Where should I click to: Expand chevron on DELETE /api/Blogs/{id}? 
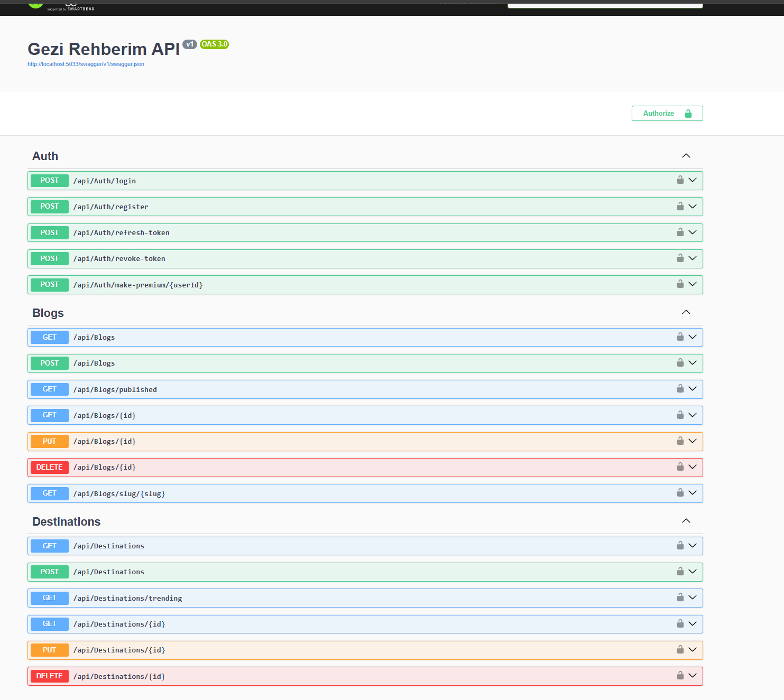693,466
